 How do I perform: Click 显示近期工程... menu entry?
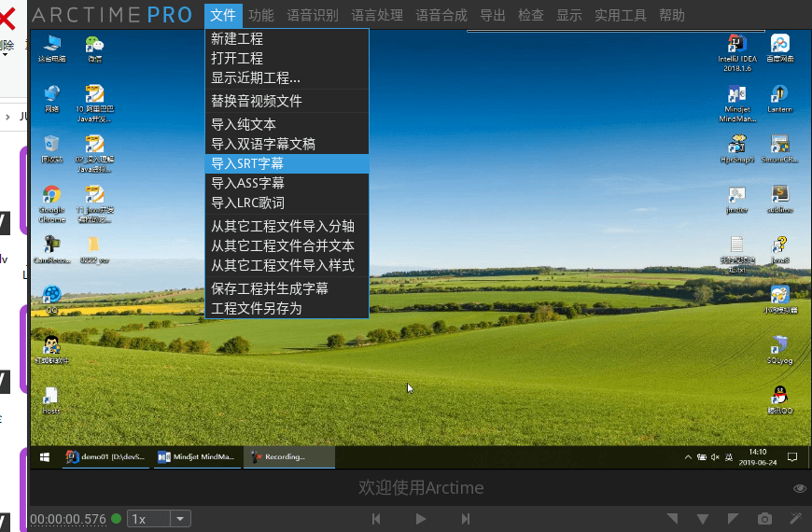256,78
